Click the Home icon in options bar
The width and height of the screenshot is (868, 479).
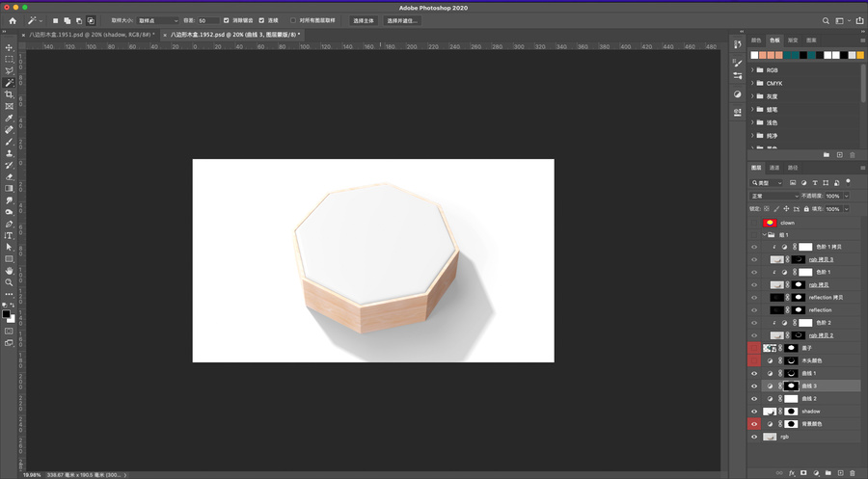[13, 20]
